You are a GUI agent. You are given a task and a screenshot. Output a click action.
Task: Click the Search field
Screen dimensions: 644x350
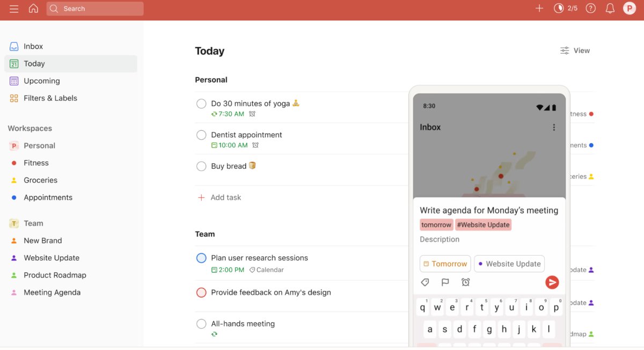[95, 9]
